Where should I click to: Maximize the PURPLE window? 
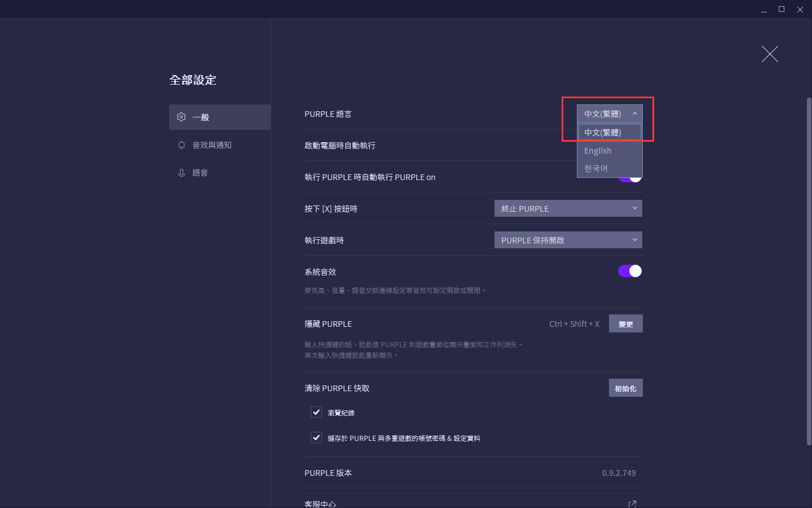tap(782, 10)
